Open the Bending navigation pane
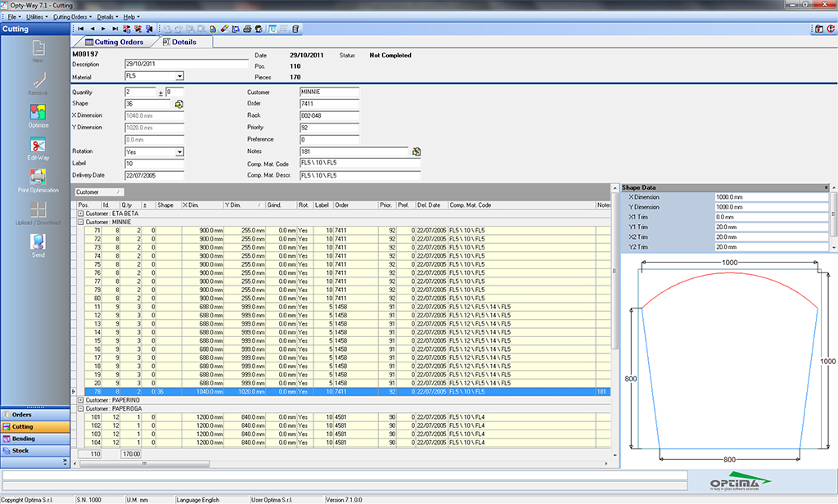 pyautogui.click(x=35, y=439)
